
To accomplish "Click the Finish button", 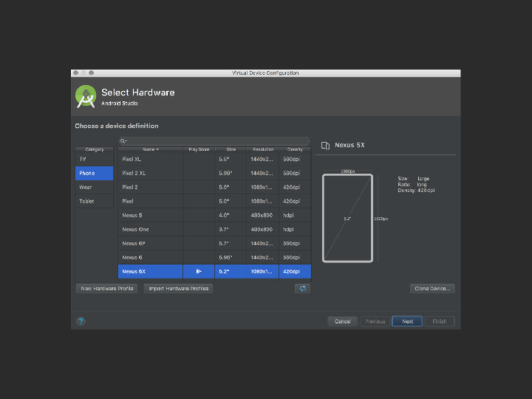I will coord(440,321).
